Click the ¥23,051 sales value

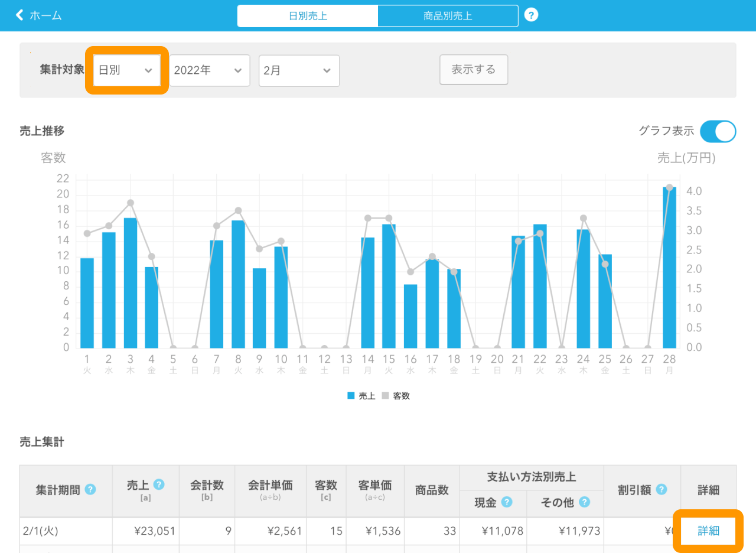[155, 531]
